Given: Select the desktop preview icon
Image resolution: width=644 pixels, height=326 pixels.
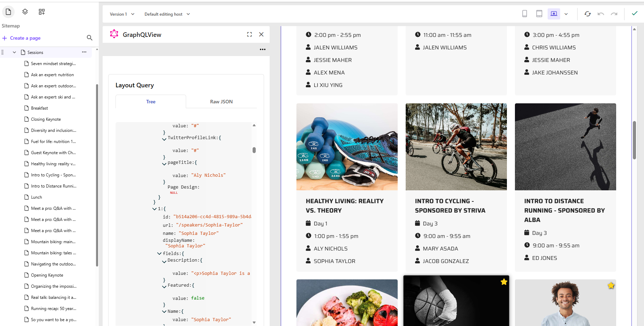Looking at the screenshot, I should coord(554,14).
